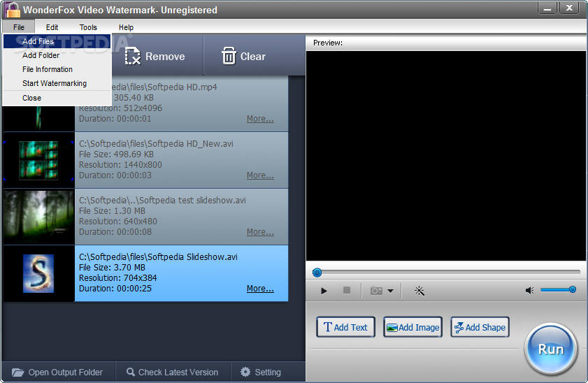
Task: Select path text Softpedia Slideshow.avi
Action: [x=158, y=257]
